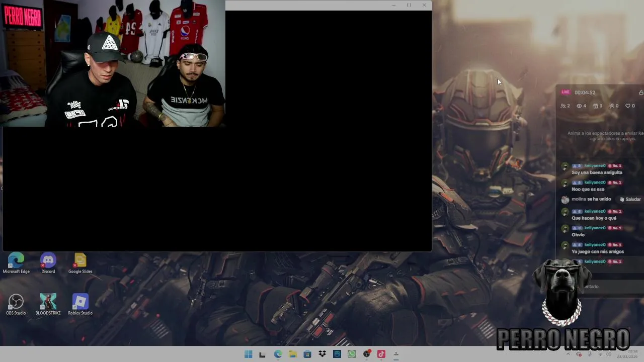This screenshot has height=362, width=644.
Task: Launch OBS Studio from the desktop
Action: pos(16,305)
